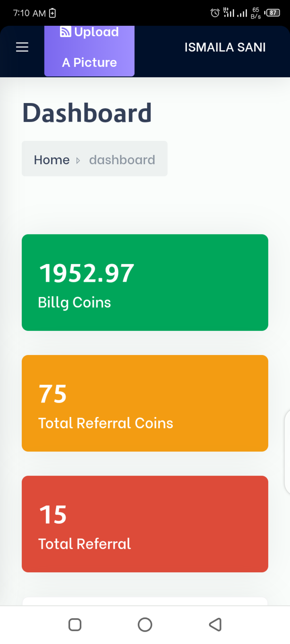Open recent apps square icon
290x644 pixels.
75,624
